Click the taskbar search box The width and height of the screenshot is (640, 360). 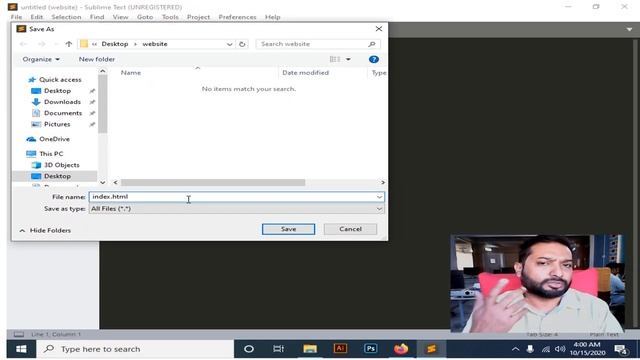point(136,349)
